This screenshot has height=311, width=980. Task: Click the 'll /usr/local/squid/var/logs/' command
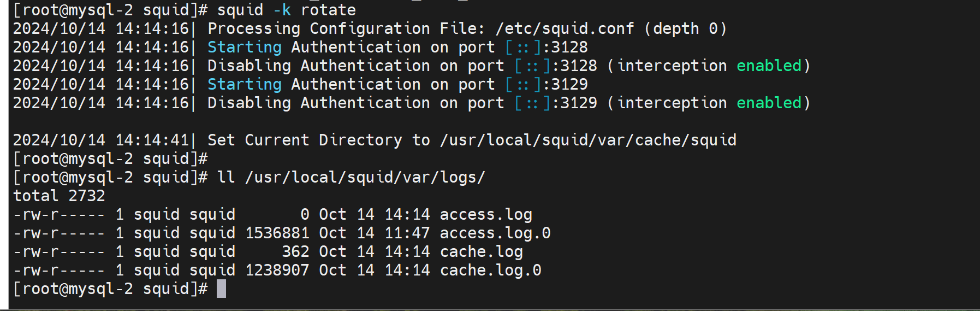click(351, 177)
